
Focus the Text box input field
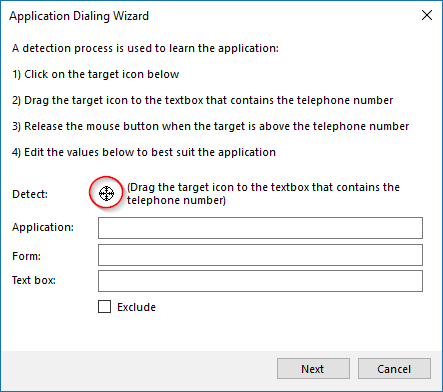click(x=260, y=281)
